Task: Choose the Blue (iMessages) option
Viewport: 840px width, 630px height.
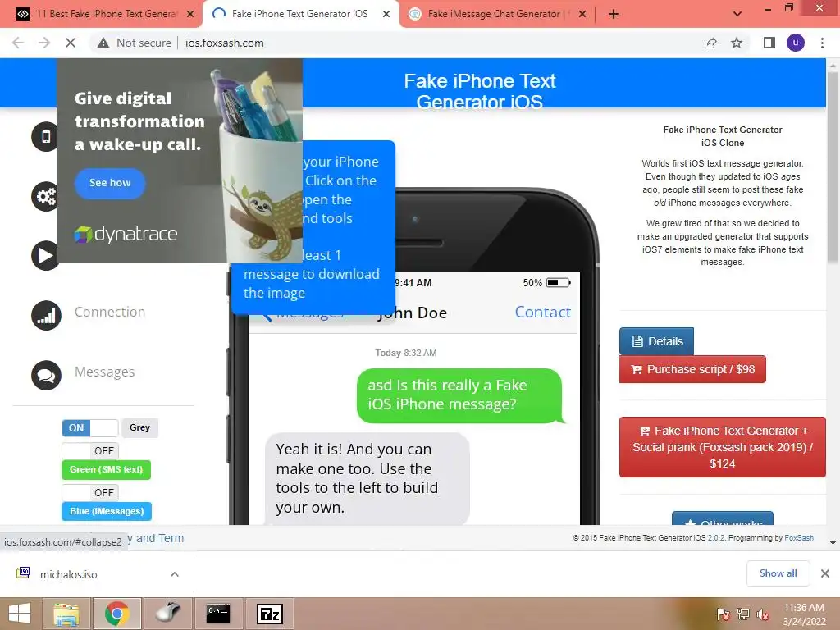Action: coord(107,511)
